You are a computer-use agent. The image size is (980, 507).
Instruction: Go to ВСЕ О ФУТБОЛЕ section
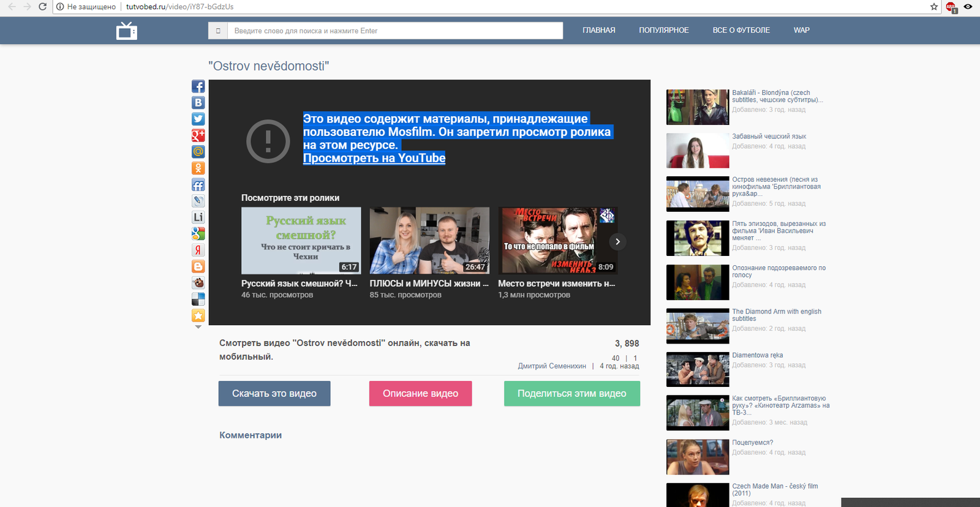tap(741, 30)
